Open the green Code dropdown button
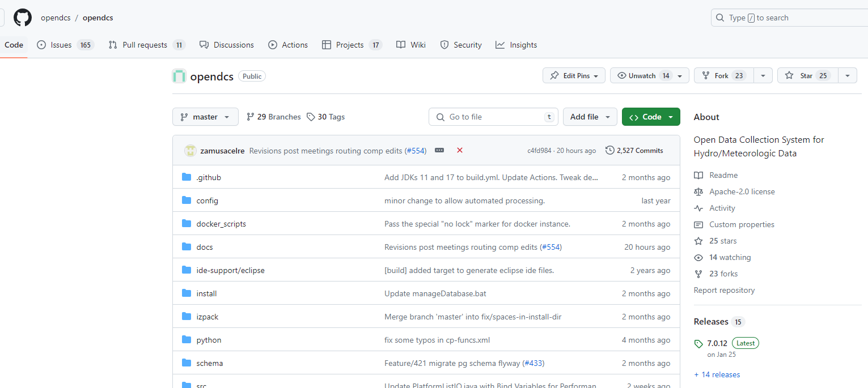Viewport: 868px width, 388px height. (x=651, y=117)
